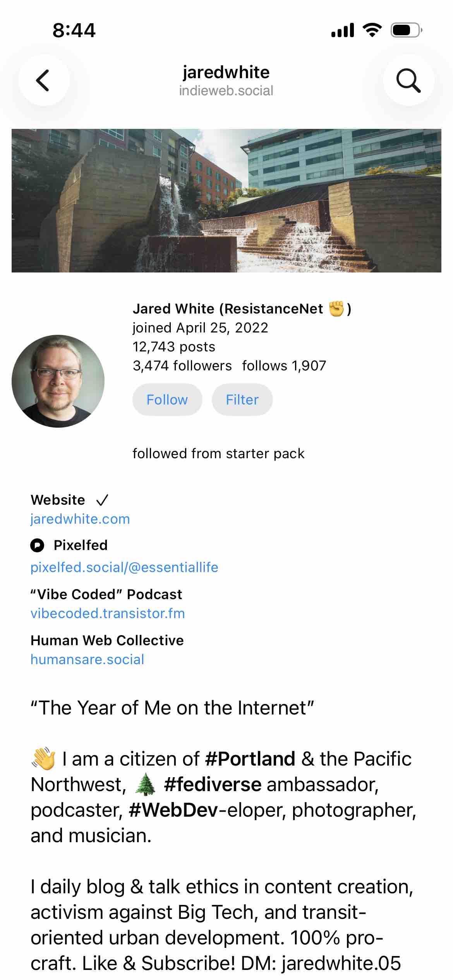The image size is (453, 980).
Task: Tap the raised fist emoji
Action: tap(336, 309)
